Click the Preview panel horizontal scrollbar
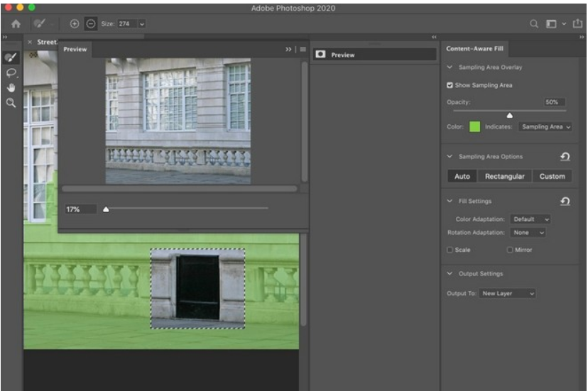The height and width of the screenshot is (391, 588). pos(180,189)
